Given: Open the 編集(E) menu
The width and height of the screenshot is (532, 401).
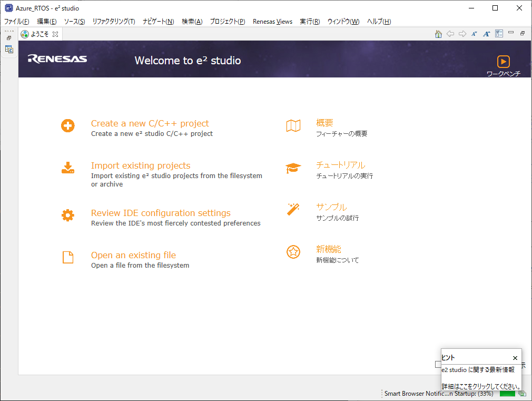Looking at the screenshot, I should click(x=47, y=22).
